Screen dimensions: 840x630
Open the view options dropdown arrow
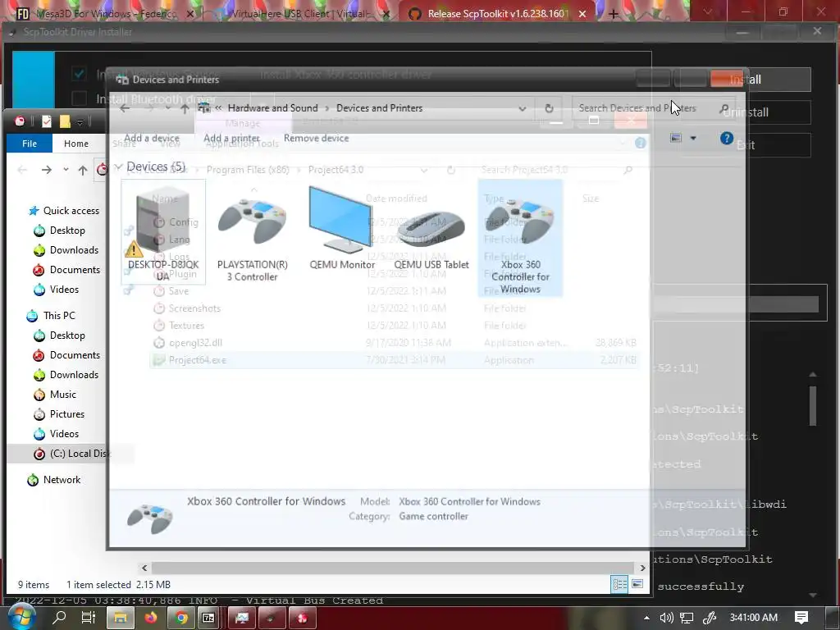[x=692, y=138]
